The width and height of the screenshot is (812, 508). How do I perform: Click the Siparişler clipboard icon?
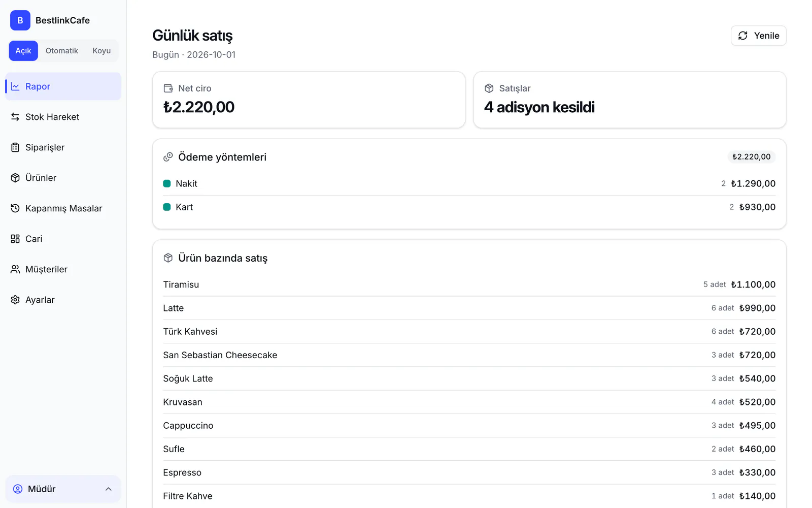coord(15,147)
